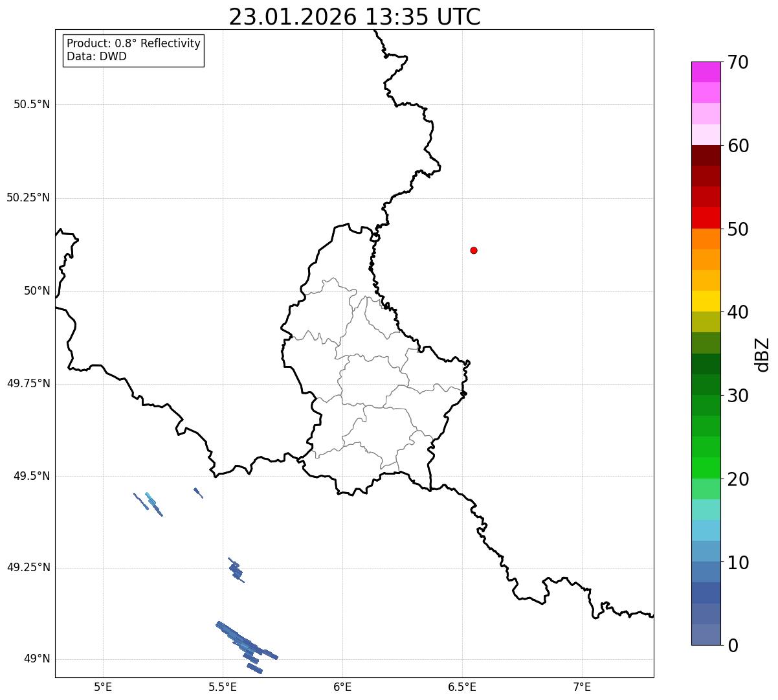Image resolution: width=778 pixels, height=700 pixels.
Task: Pick the magenta swatch just below 70 dBZ
Action: 706,72
